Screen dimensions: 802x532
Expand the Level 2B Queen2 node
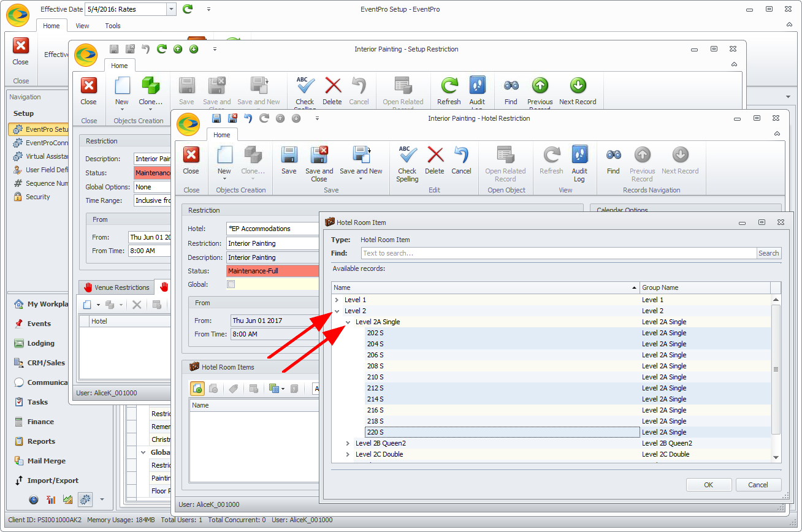pos(348,443)
